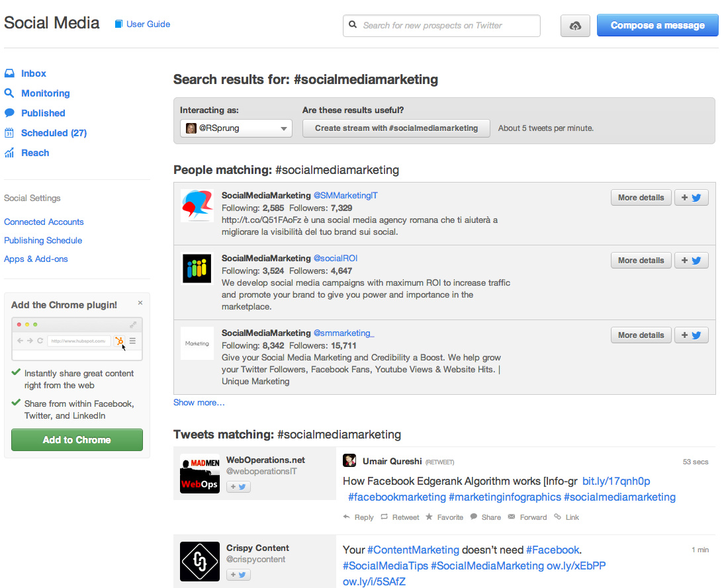Open Apps & Add-ons settings
724x588 pixels.
[x=36, y=259]
